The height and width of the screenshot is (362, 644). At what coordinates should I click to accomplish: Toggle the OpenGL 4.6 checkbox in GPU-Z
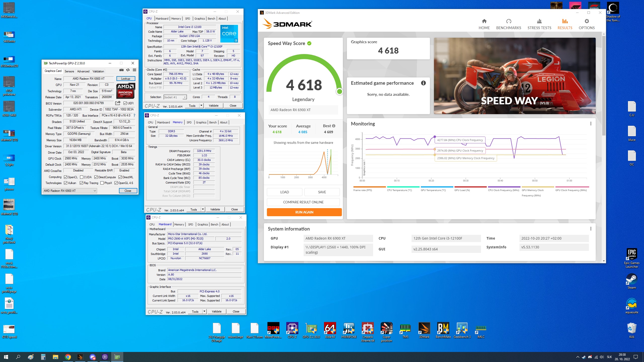tap(116, 183)
